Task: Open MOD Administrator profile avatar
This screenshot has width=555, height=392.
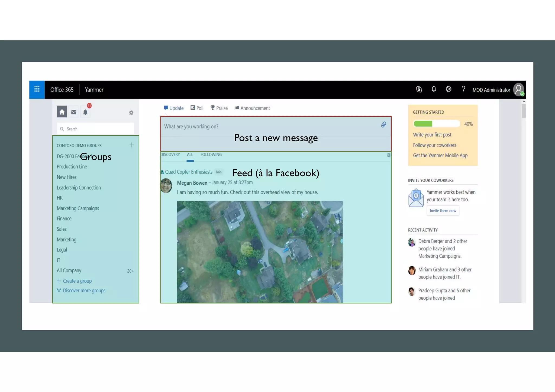Action: tap(519, 90)
